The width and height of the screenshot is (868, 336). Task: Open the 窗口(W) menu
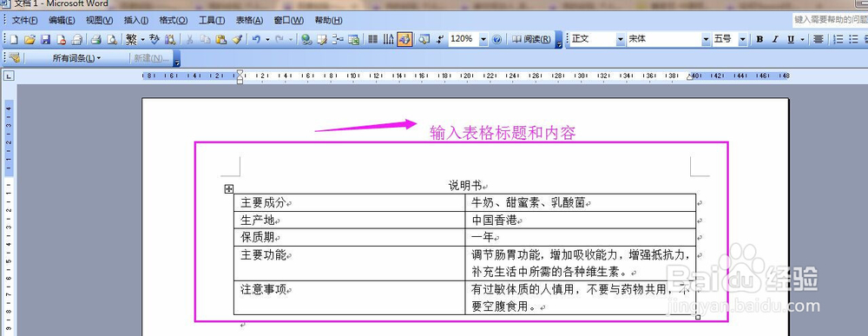tap(288, 21)
